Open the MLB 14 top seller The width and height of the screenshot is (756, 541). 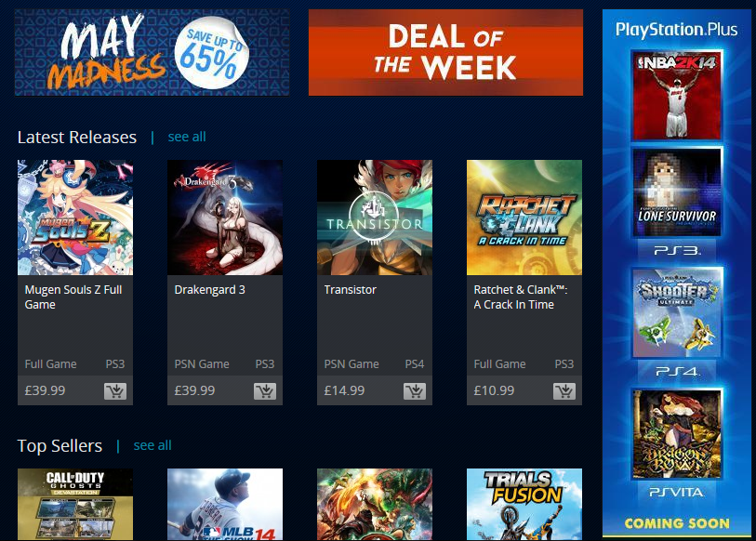click(225, 505)
